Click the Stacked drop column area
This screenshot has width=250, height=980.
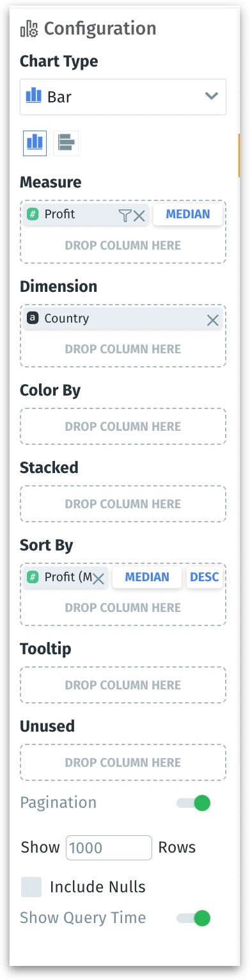(x=123, y=504)
